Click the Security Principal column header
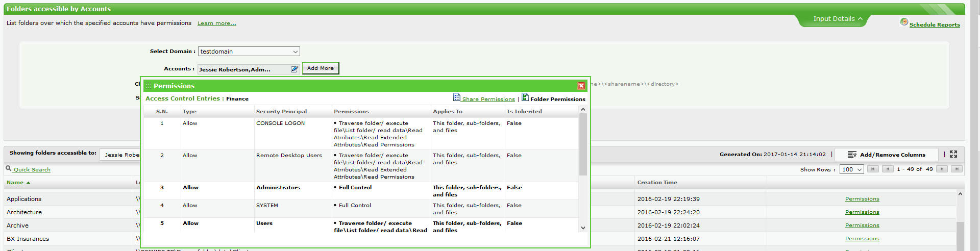The image size is (980, 251). [x=281, y=111]
